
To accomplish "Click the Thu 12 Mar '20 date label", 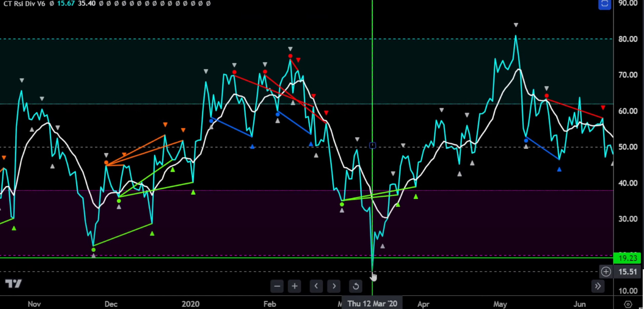I will tap(372, 304).
